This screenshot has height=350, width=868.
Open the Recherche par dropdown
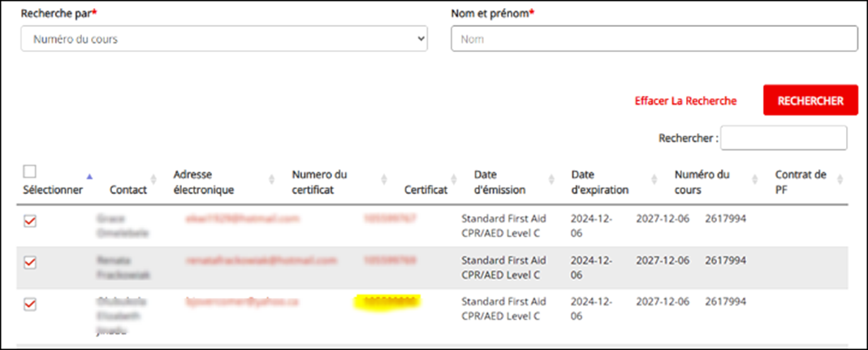tap(224, 39)
